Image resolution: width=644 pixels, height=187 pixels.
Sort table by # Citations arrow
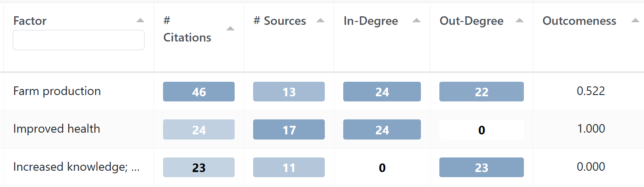point(230,29)
